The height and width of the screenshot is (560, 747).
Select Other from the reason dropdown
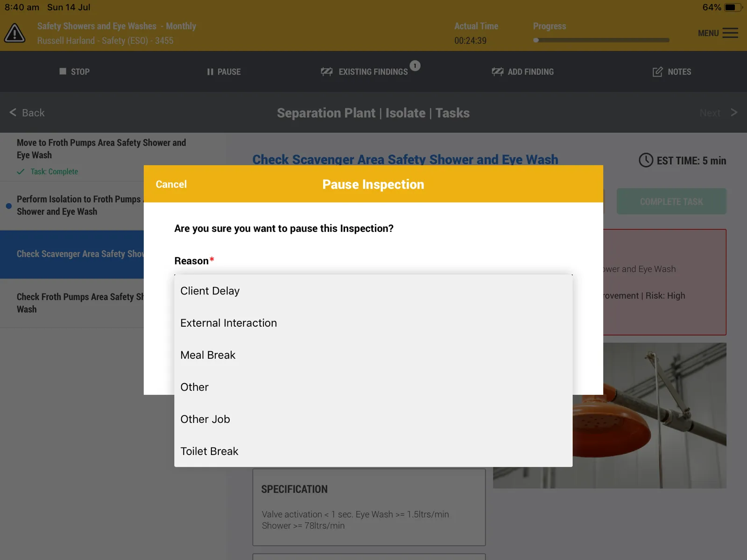tap(373, 387)
